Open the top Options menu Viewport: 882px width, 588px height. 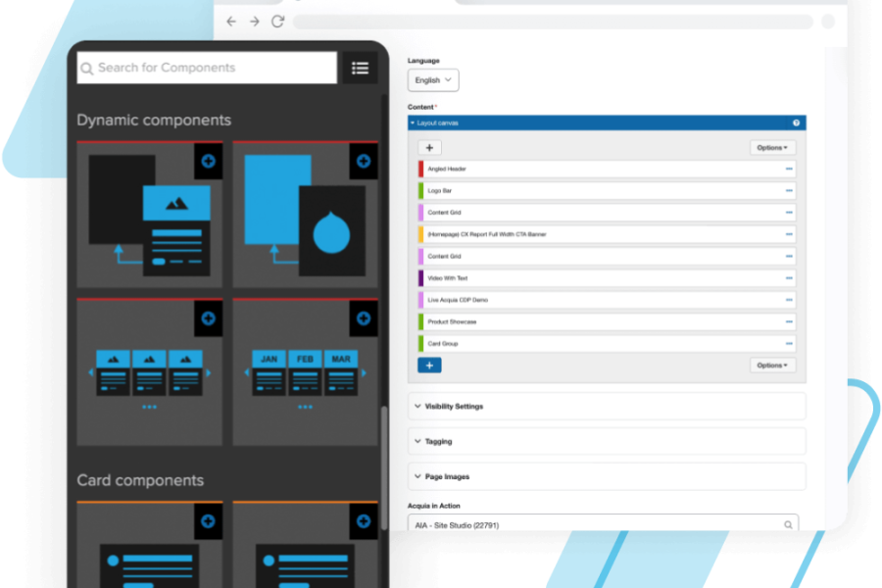pyautogui.click(x=772, y=148)
